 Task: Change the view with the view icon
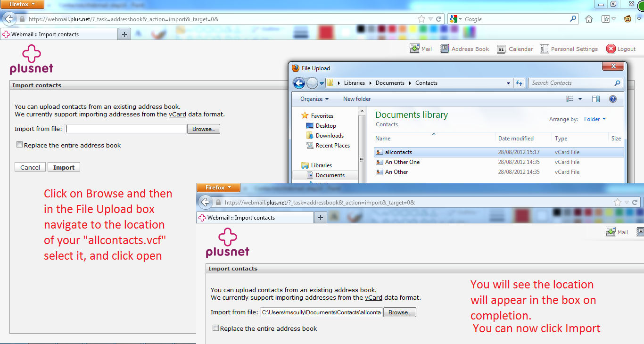coord(570,99)
